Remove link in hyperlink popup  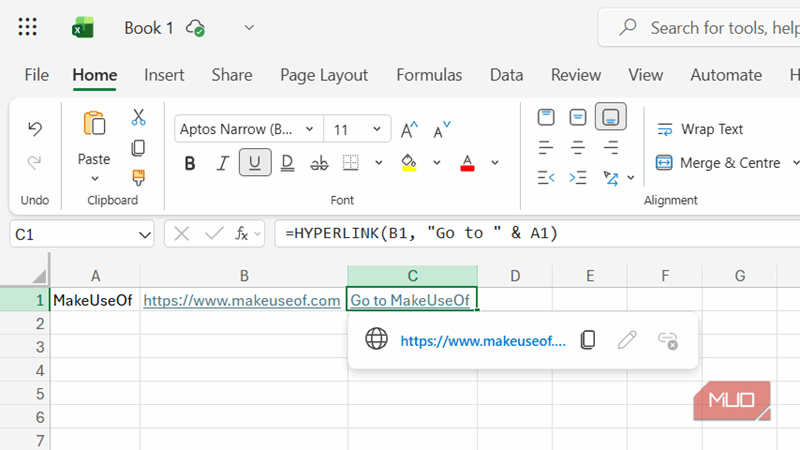pyautogui.click(x=668, y=340)
